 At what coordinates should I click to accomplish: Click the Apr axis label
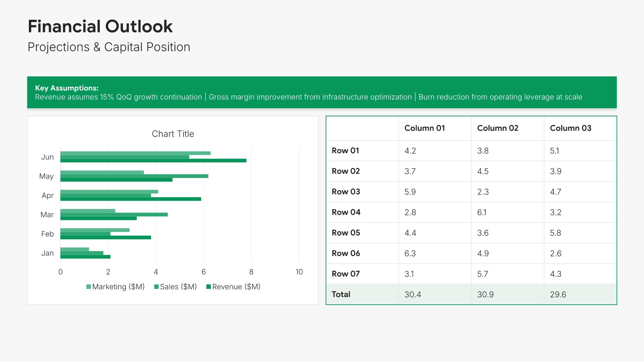click(48, 195)
